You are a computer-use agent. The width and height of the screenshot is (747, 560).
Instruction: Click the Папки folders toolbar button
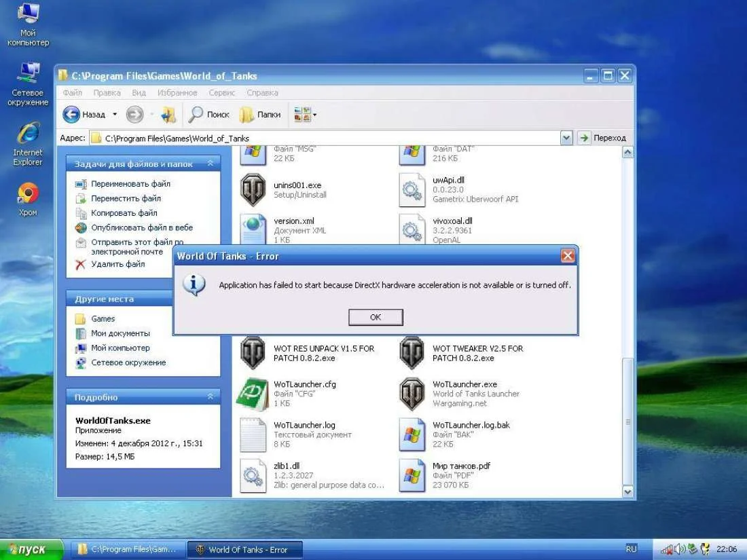[261, 115]
